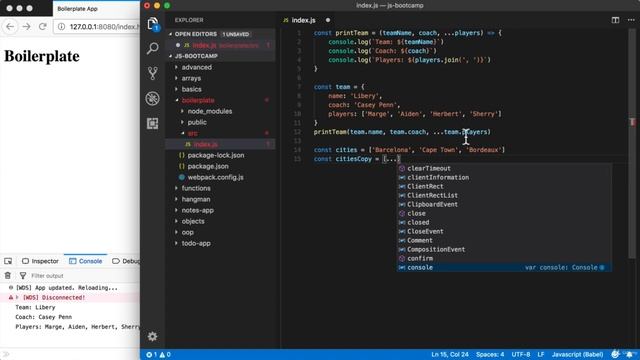Click the browser address bar

click(97, 27)
